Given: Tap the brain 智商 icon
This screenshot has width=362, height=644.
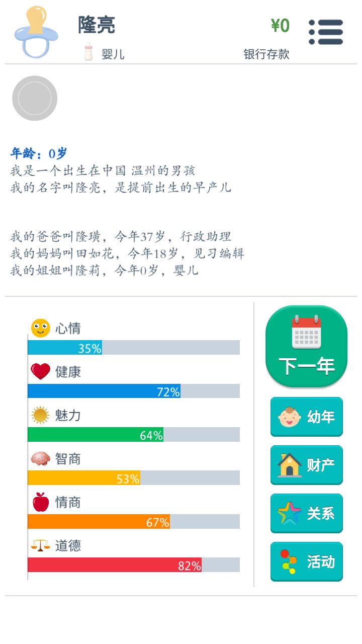Looking at the screenshot, I should pyautogui.click(x=41, y=458).
